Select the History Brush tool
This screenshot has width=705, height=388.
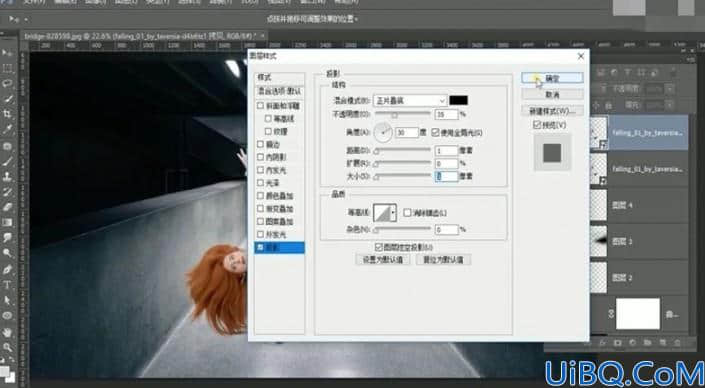pyautogui.click(x=7, y=192)
